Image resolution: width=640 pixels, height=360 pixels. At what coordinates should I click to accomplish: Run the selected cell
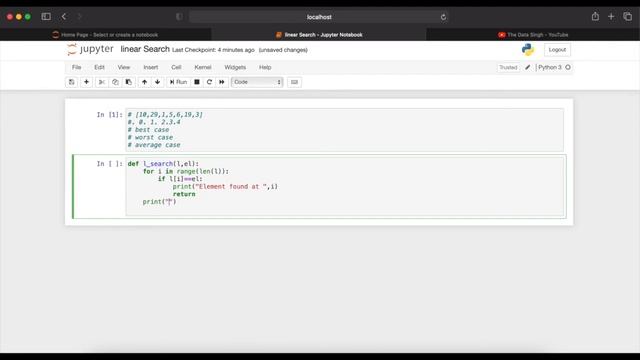[178, 82]
